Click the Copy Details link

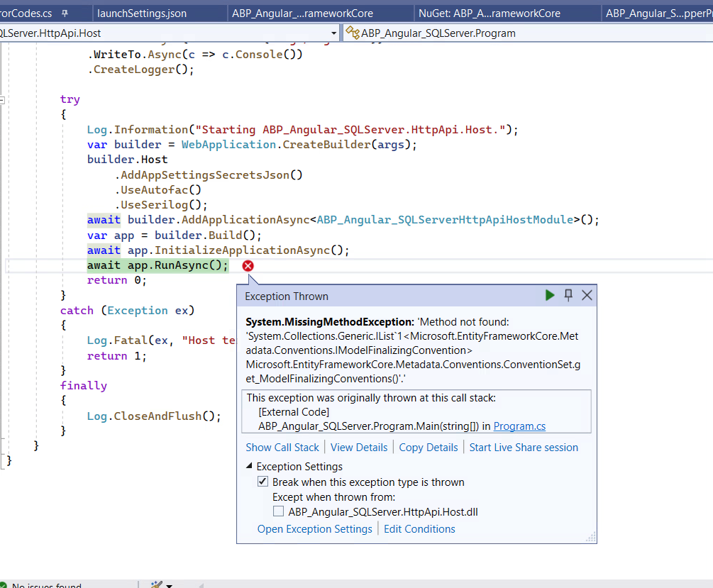point(428,448)
